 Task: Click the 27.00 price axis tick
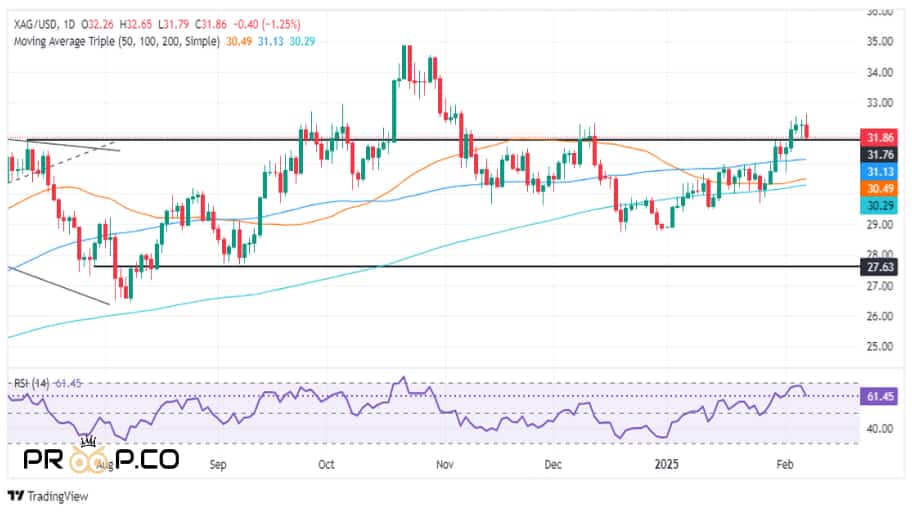(x=879, y=286)
